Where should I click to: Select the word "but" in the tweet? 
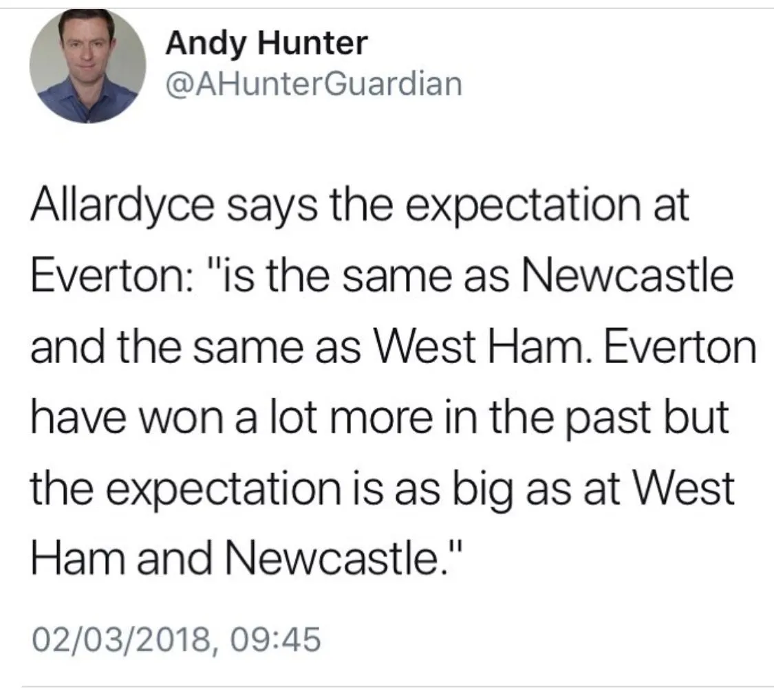(698, 417)
